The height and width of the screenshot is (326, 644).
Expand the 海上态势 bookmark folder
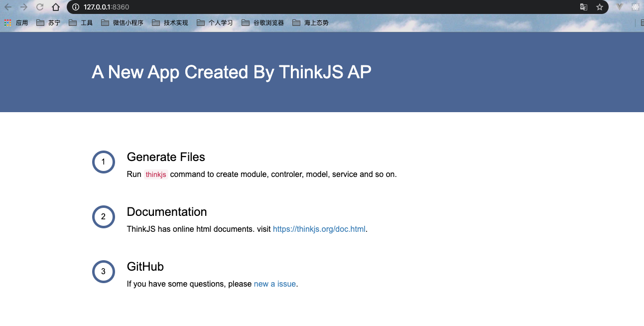coord(310,22)
